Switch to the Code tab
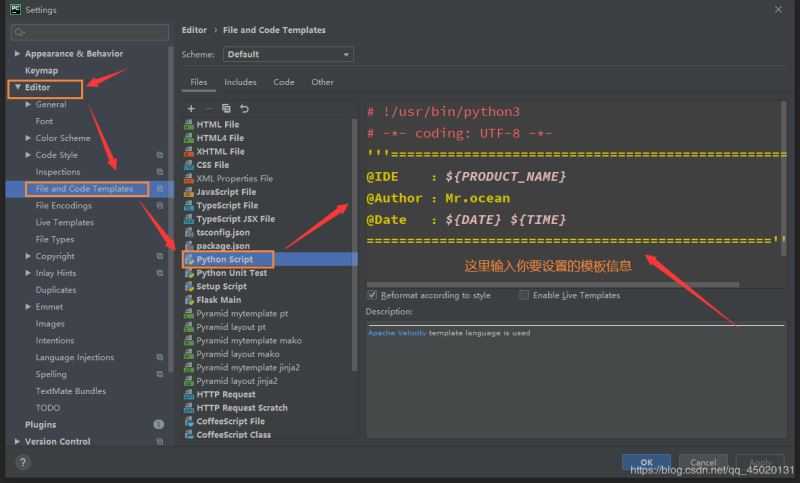This screenshot has width=800, height=483. coord(284,82)
